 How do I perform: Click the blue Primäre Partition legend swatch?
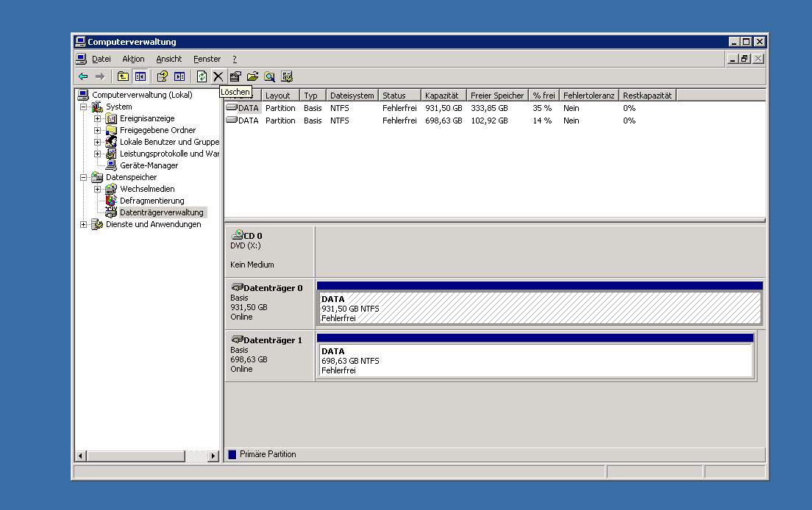pyautogui.click(x=232, y=454)
